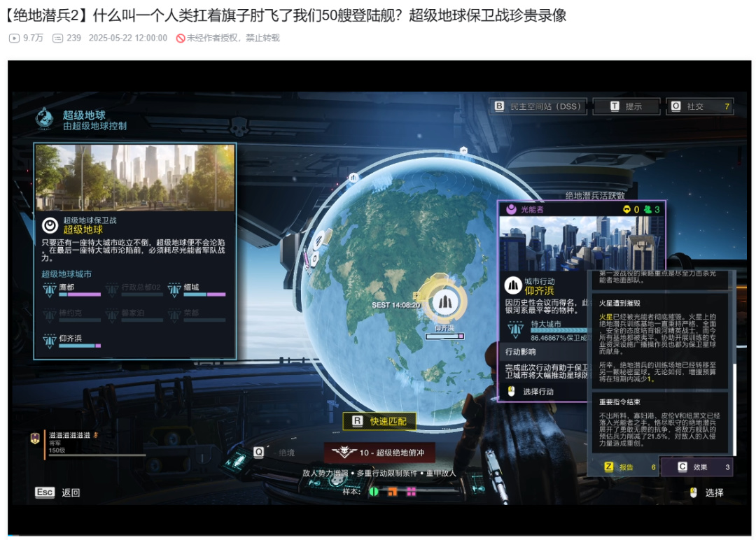Open the 社交 tab marked O
Image resolution: width=756 pixels, height=540 pixels.
coord(699,106)
